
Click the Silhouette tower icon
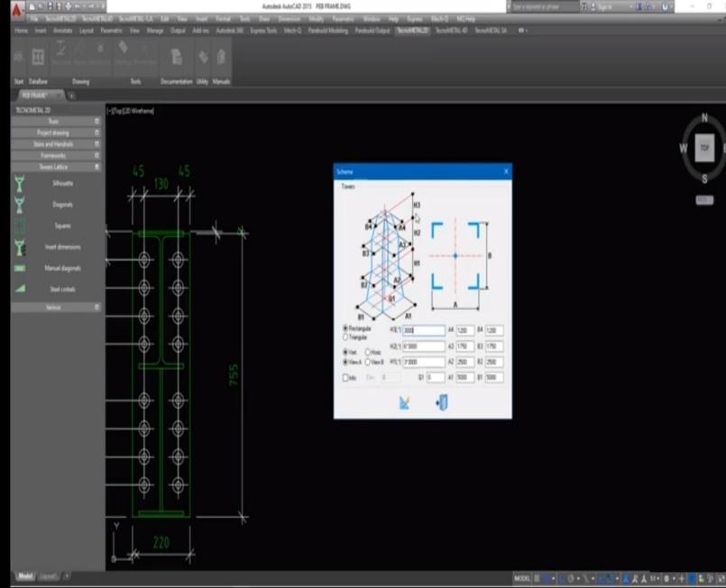(20, 184)
